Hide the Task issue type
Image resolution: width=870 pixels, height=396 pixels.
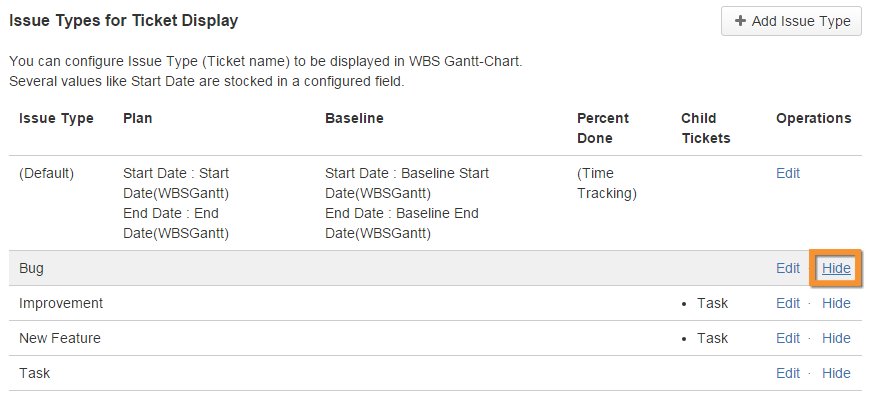point(836,373)
